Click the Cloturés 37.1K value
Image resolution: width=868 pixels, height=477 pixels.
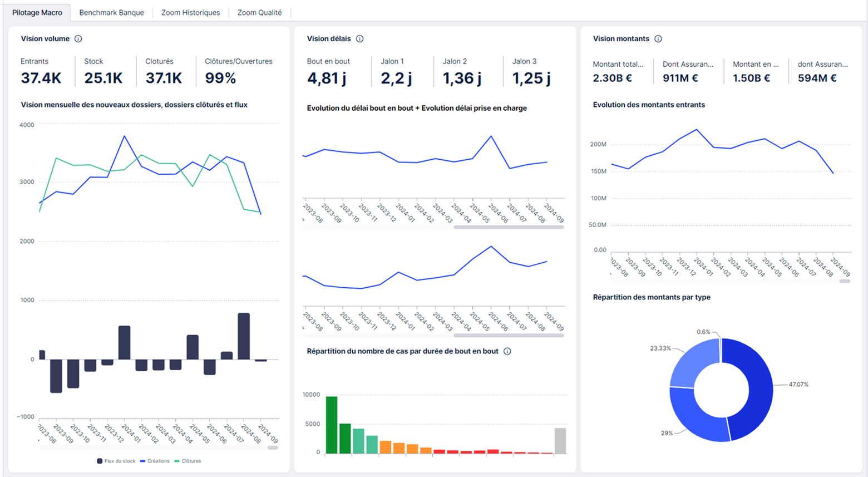click(164, 78)
